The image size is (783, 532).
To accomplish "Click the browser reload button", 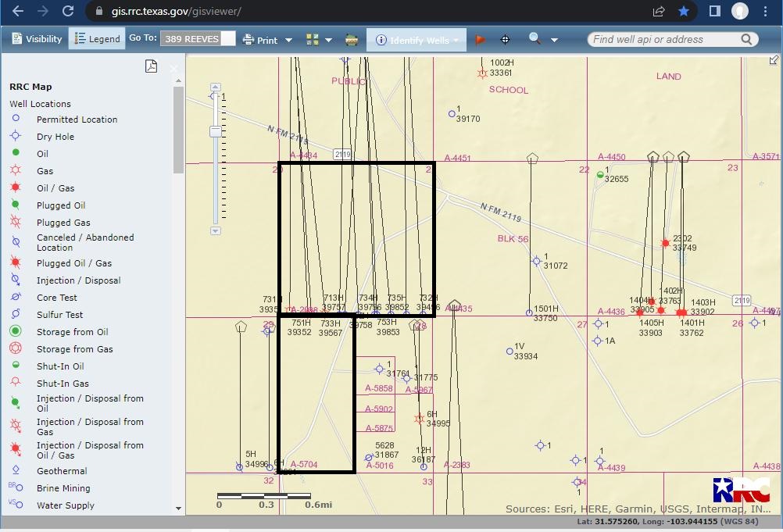I will [68, 11].
